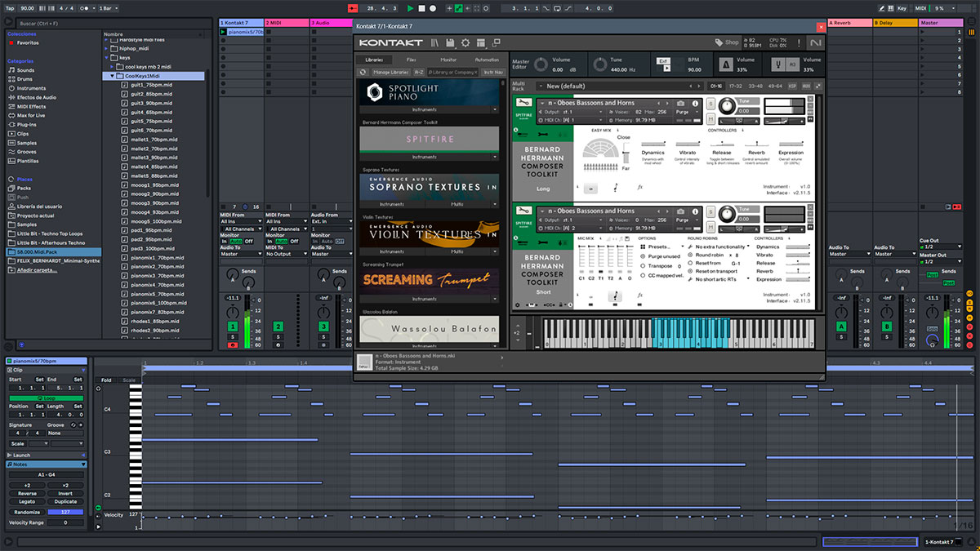Solo the second Oboes instrument
This screenshot has width=980, height=551.
click(x=710, y=211)
